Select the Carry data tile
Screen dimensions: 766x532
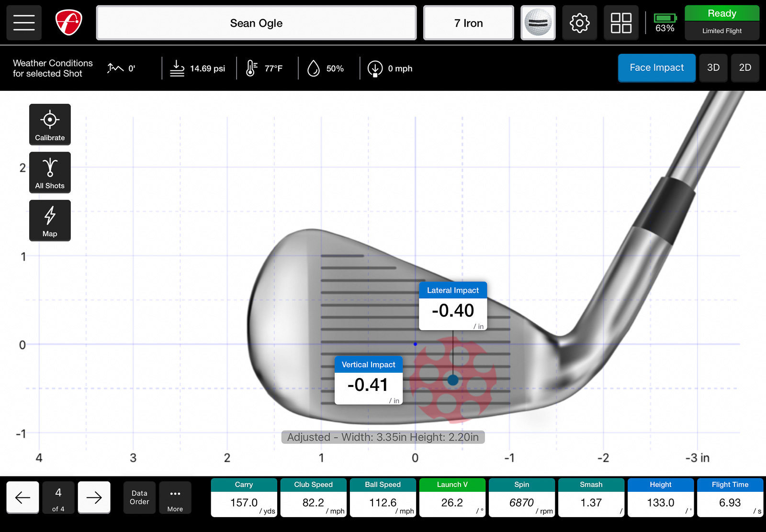click(x=244, y=498)
